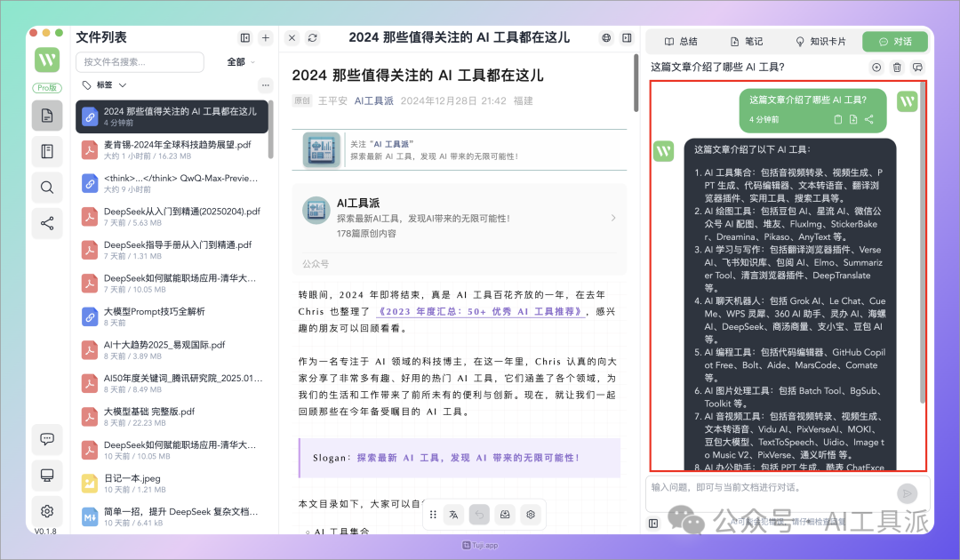The image size is (960, 560).
Task: Share the user message via share icon
Action: pyautogui.click(x=868, y=119)
